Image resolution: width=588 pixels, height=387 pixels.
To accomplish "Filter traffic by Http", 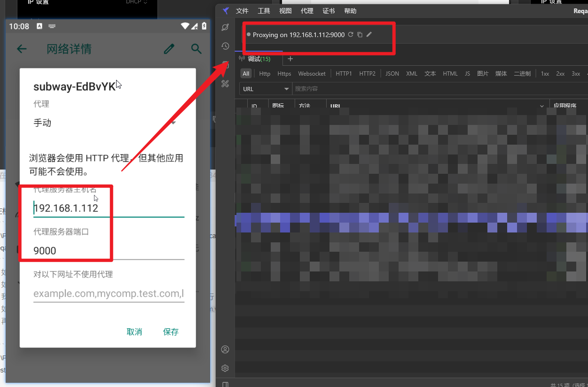I will (265, 74).
